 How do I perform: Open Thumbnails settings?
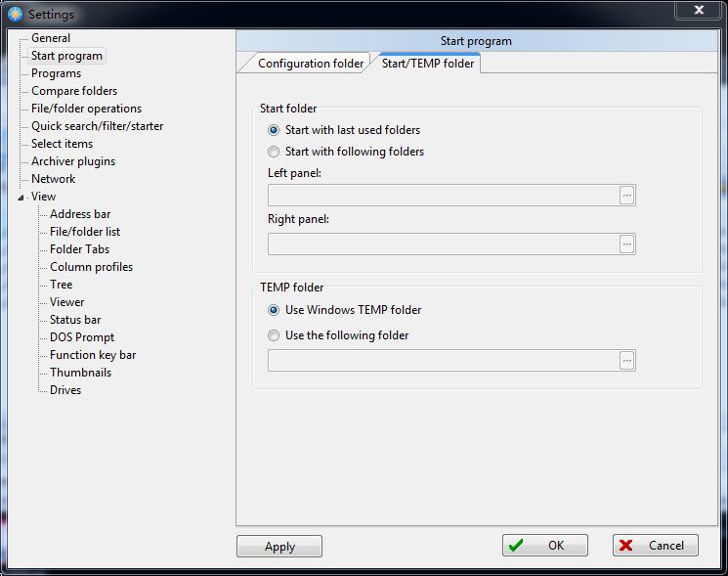pyautogui.click(x=81, y=373)
